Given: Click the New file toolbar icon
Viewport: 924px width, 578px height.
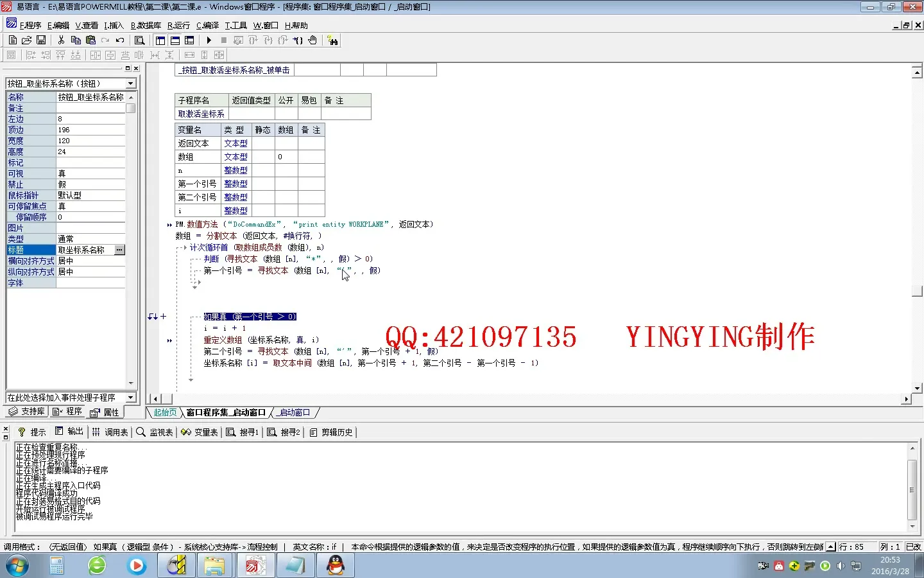Looking at the screenshot, I should pyautogui.click(x=12, y=40).
